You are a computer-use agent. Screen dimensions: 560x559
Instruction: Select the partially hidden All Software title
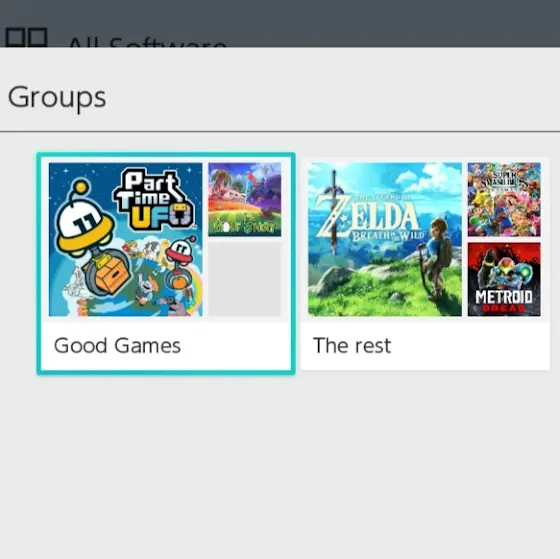point(147,42)
